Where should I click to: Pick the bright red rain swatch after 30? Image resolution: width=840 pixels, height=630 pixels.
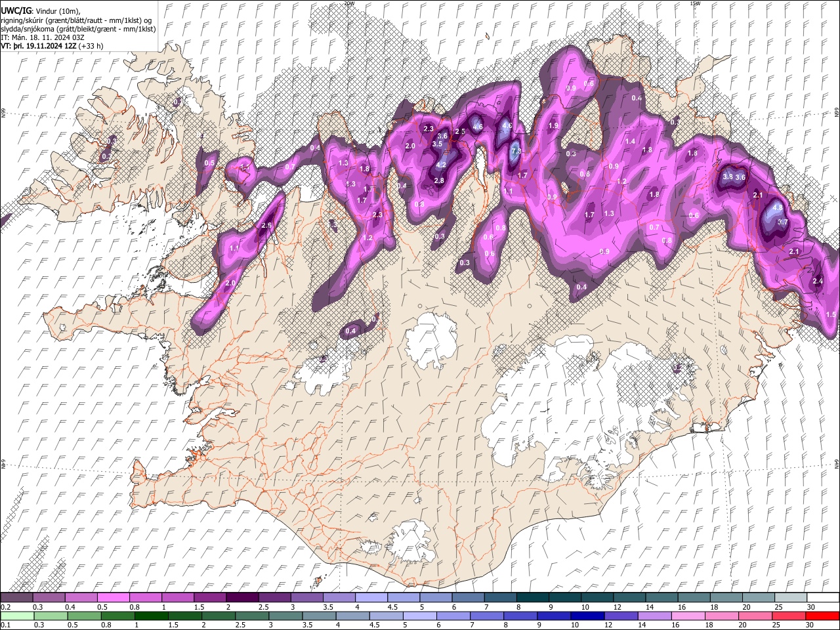click(x=823, y=616)
